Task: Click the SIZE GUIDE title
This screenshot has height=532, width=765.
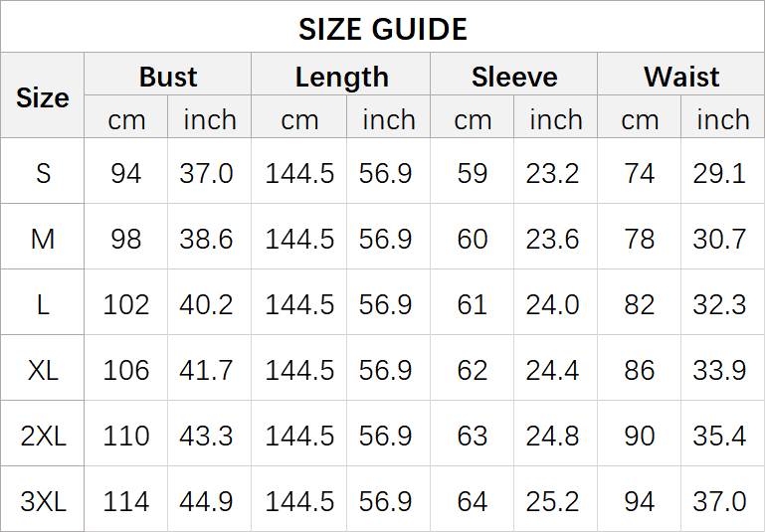Action: click(382, 28)
